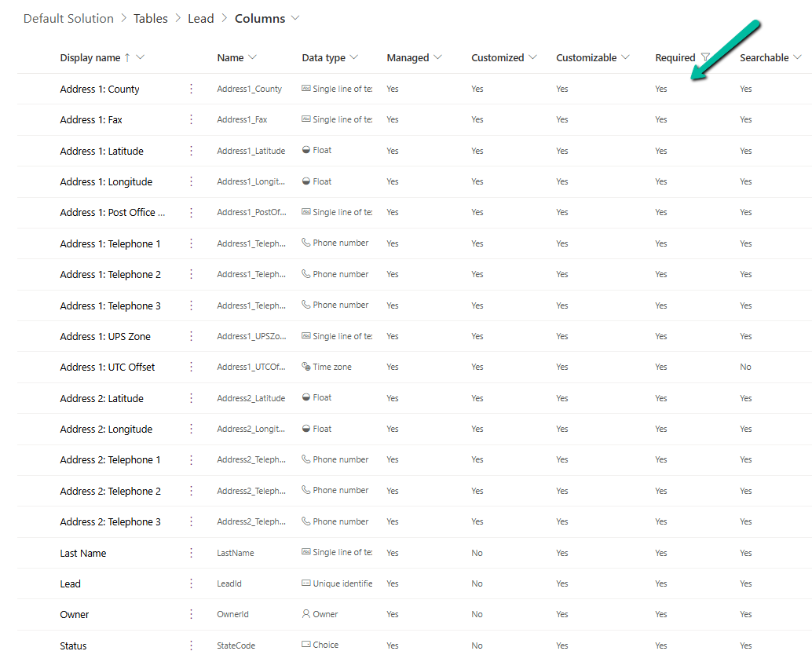
Task: Open the ellipsis menu for Address 1: UTC Offset
Action: tap(191, 367)
